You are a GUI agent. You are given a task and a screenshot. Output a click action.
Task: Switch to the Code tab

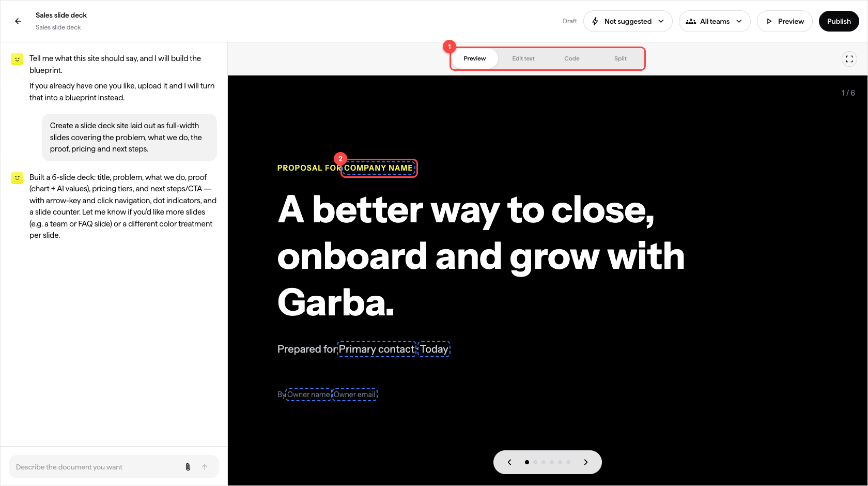[571, 58]
